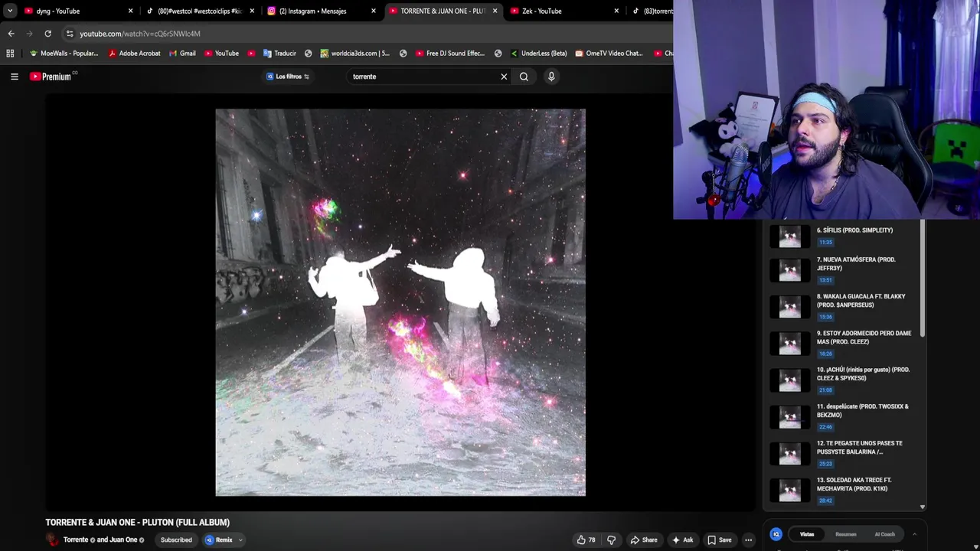This screenshot has height=551, width=980.
Task: Close the 'Zek - YouTube' tab
Action: click(616, 11)
